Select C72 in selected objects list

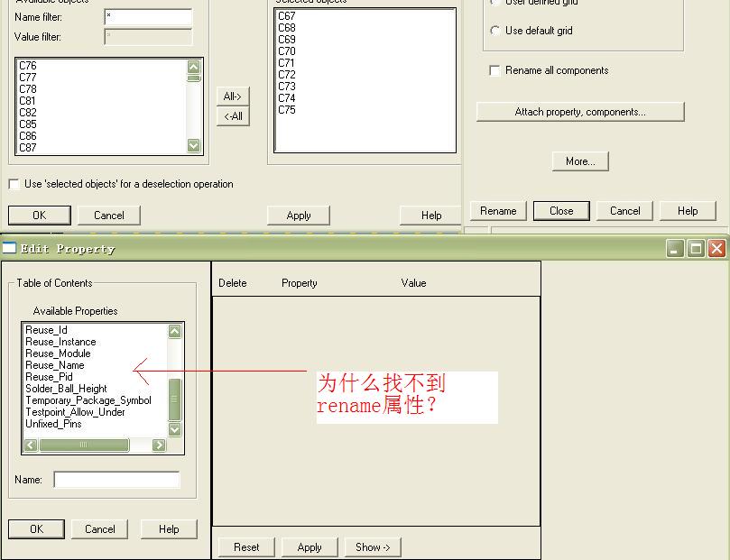287,75
